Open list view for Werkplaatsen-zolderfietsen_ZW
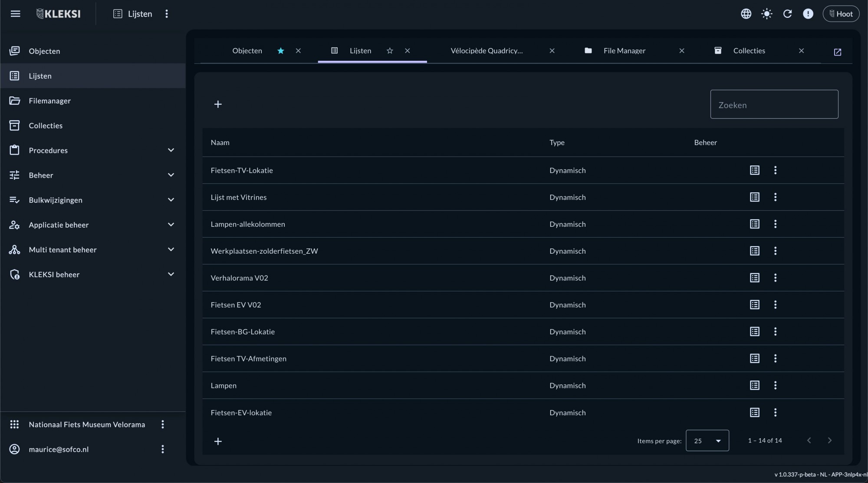868x483 pixels. [x=755, y=251]
